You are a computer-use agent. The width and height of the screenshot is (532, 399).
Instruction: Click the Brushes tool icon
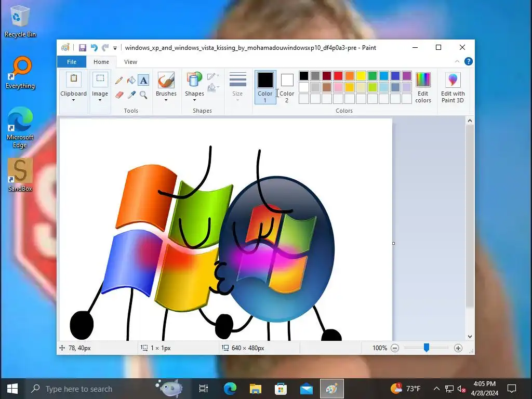pos(166,81)
